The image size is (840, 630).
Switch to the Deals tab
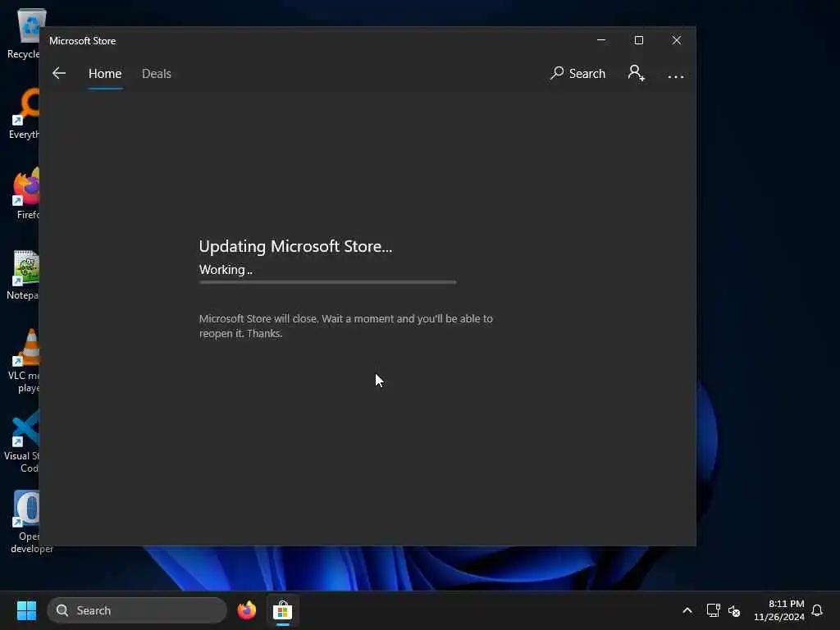pos(157,73)
